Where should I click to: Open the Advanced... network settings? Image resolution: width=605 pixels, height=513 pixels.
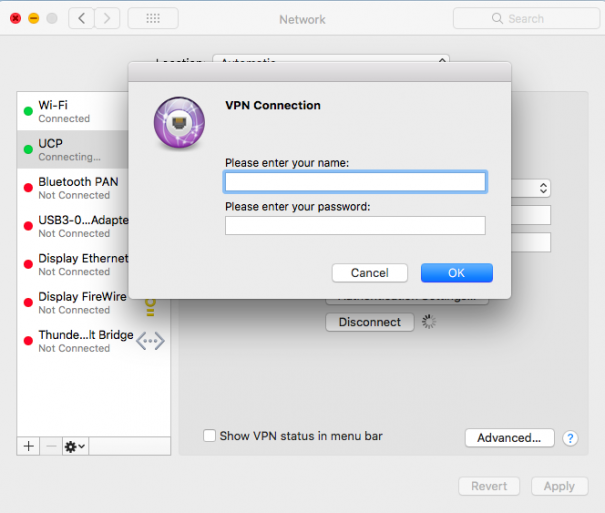509,438
